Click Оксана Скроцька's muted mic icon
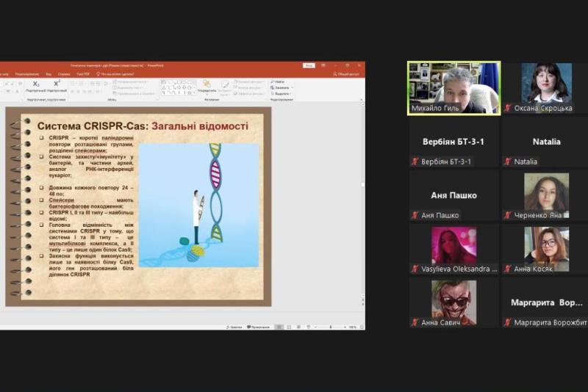 tap(507, 108)
